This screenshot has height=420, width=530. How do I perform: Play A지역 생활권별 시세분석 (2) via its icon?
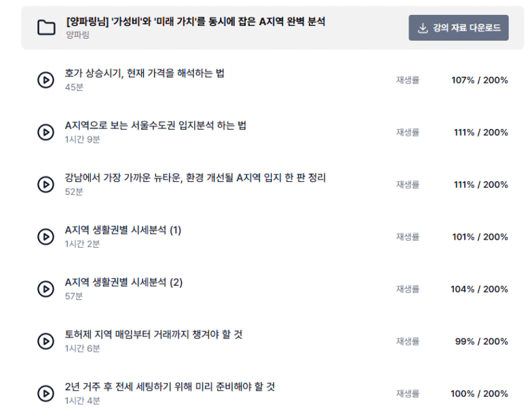point(45,289)
